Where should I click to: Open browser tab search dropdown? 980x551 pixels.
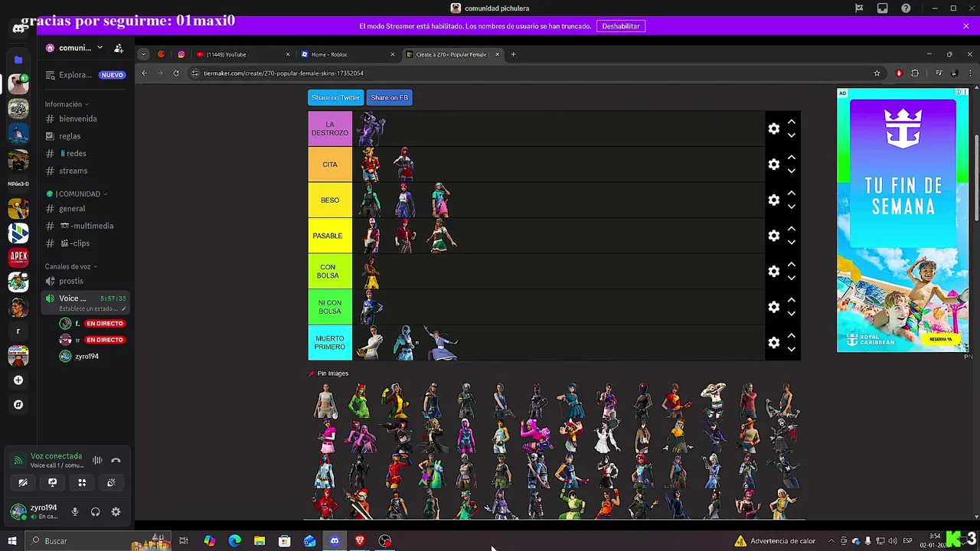coord(143,54)
